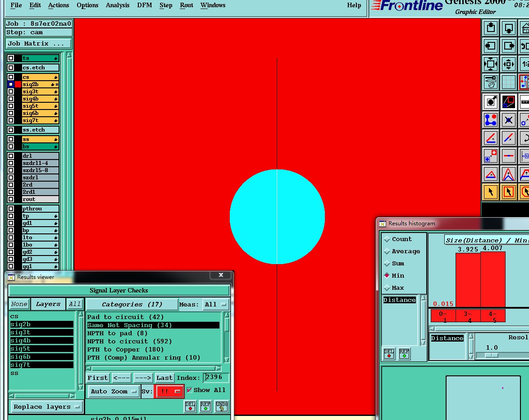Image resolution: width=529 pixels, height=420 pixels.
Task: Select sig4b in Results viewer layer list
Action: click(41, 340)
